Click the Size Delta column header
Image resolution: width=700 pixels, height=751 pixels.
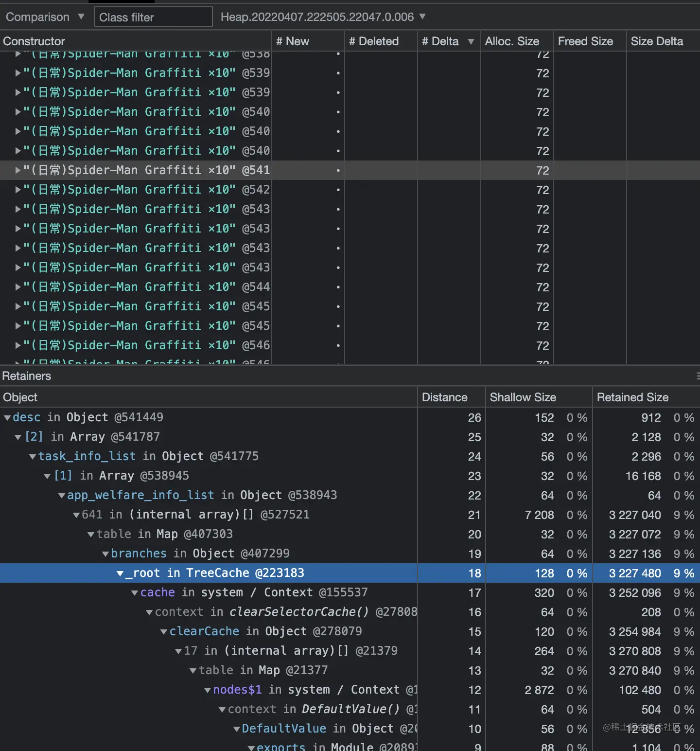tap(657, 41)
